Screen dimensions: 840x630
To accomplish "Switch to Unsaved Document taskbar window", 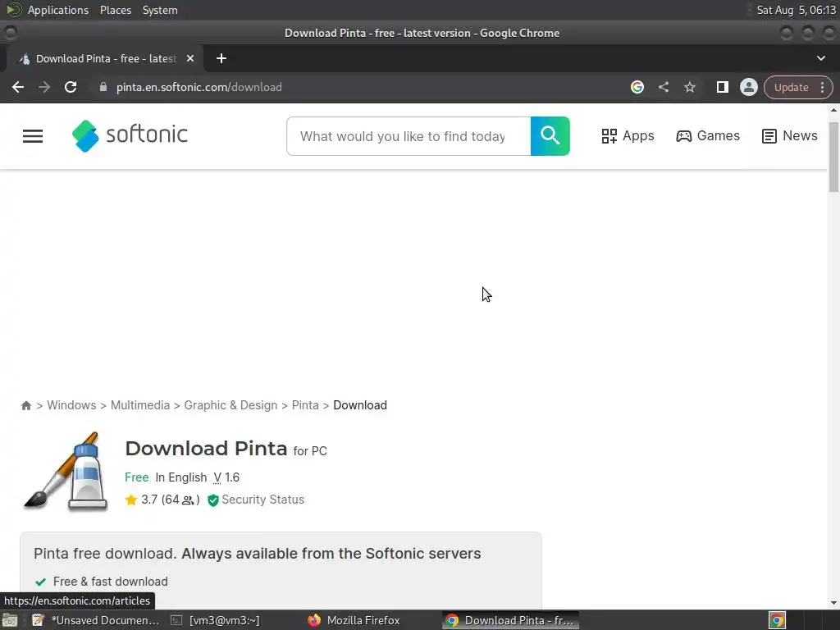I will coord(96,620).
